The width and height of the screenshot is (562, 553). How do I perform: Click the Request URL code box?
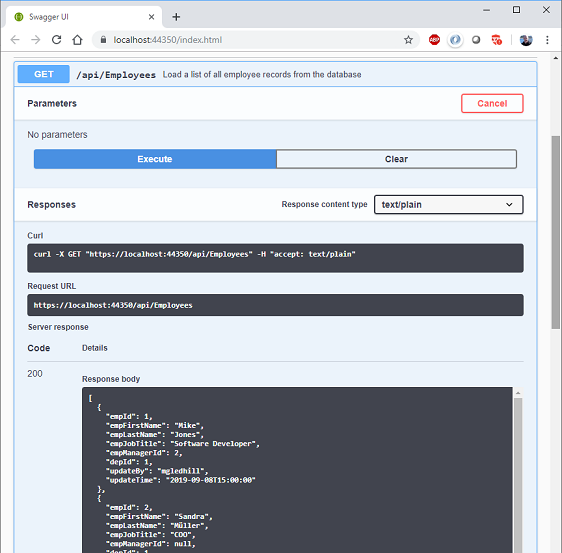275,305
